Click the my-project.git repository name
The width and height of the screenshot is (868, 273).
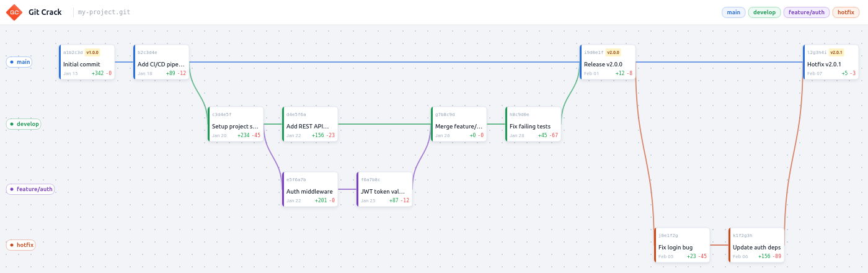click(104, 12)
